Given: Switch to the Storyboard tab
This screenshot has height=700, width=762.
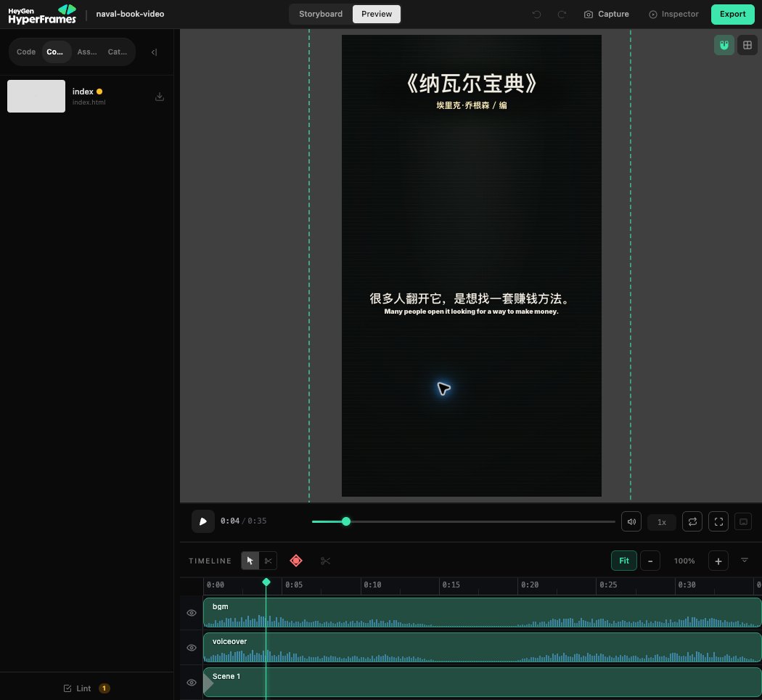Looking at the screenshot, I should click(321, 14).
